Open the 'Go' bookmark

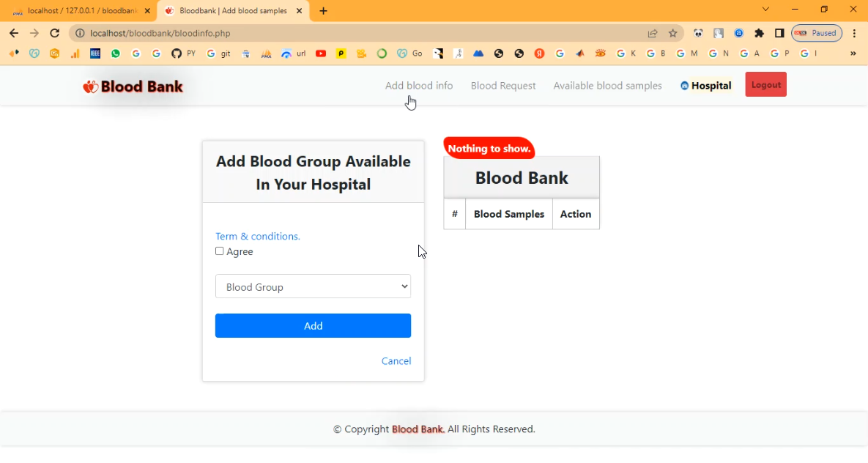click(410, 53)
